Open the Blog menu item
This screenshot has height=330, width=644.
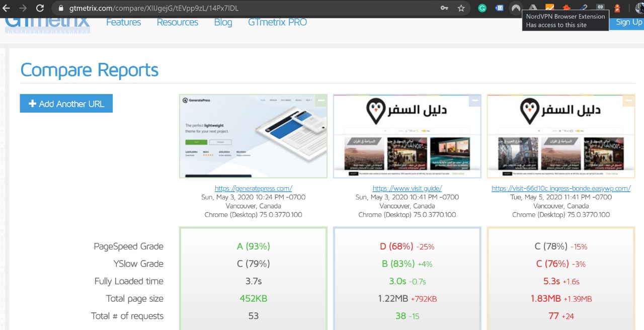(x=223, y=22)
